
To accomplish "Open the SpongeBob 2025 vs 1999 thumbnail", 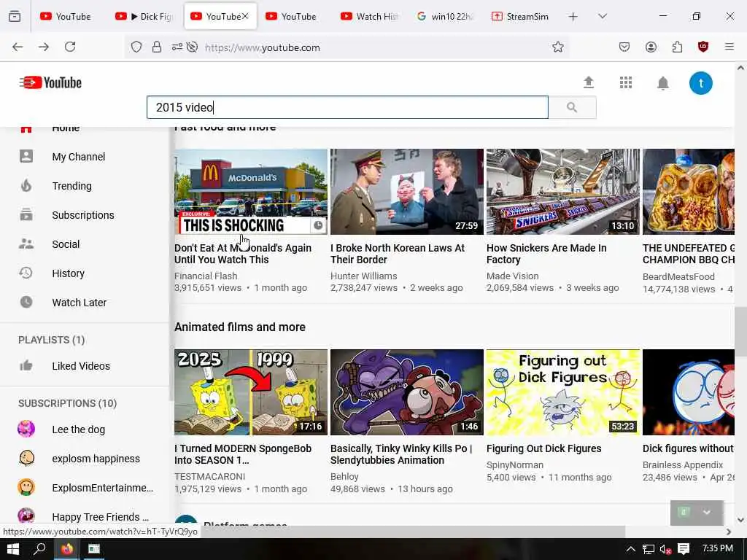I will tap(251, 392).
